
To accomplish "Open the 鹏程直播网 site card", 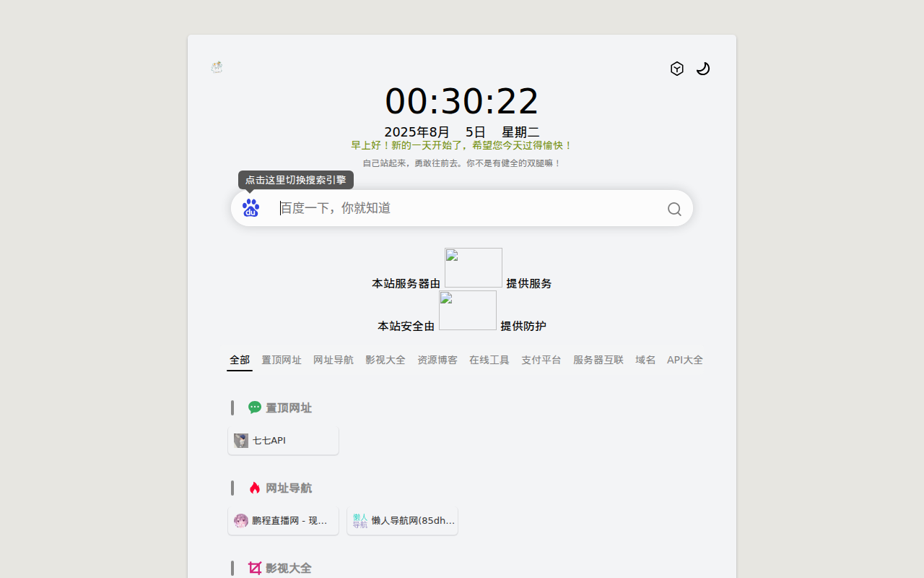I will pos(283,521).
